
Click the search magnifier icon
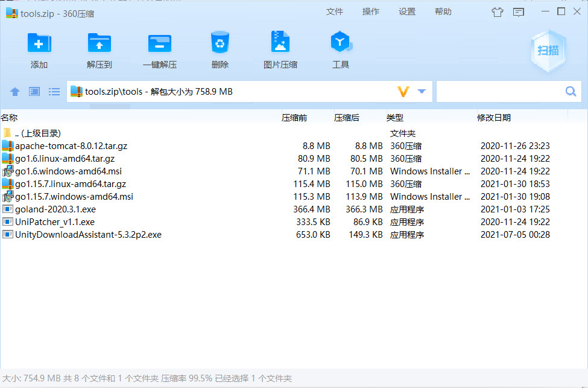571,91
